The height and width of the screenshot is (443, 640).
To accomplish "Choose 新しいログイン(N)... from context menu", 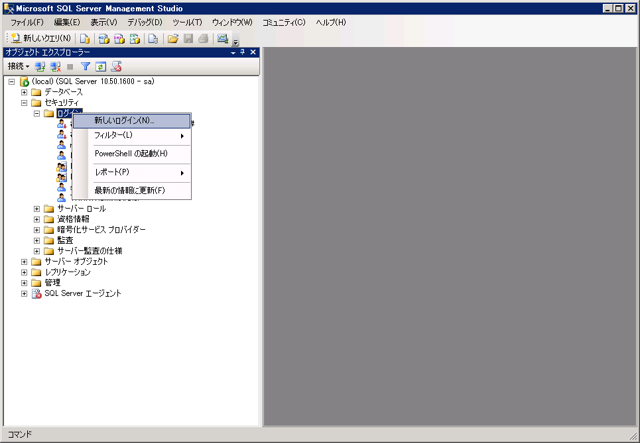I will pos(131,121).
